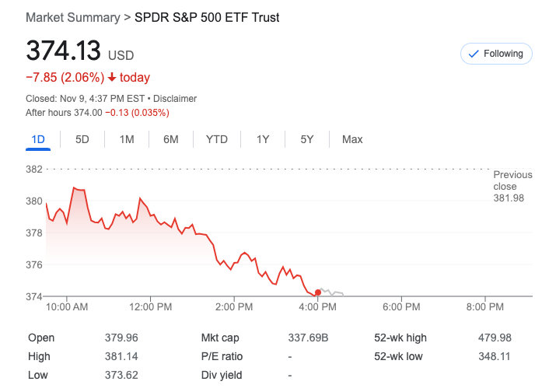
Task: Select the 1M chart range
Action: tap(127, 139)
